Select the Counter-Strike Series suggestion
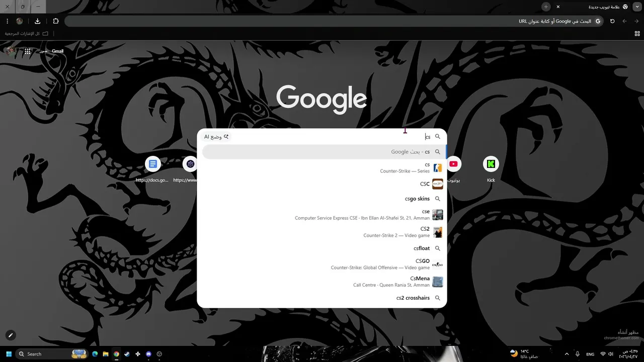Screen dimensions: 644x362 pyautogui.click(x=322, y=168)
